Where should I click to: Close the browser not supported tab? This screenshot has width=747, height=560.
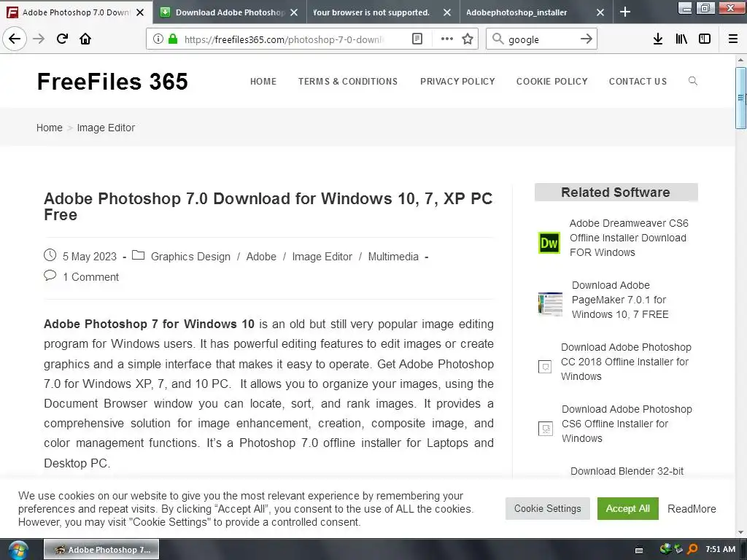click(x=447, y=12)
